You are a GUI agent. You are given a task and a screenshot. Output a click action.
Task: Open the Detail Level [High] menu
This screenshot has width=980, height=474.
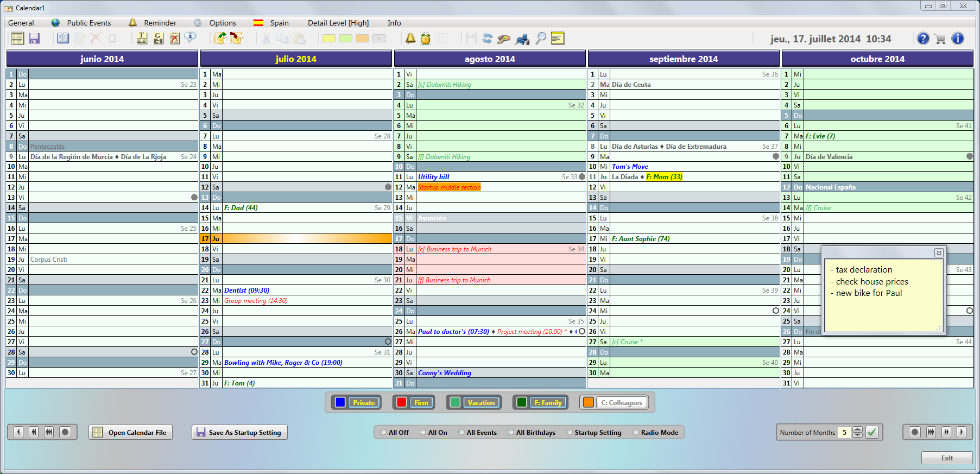(x=338, y=23)
